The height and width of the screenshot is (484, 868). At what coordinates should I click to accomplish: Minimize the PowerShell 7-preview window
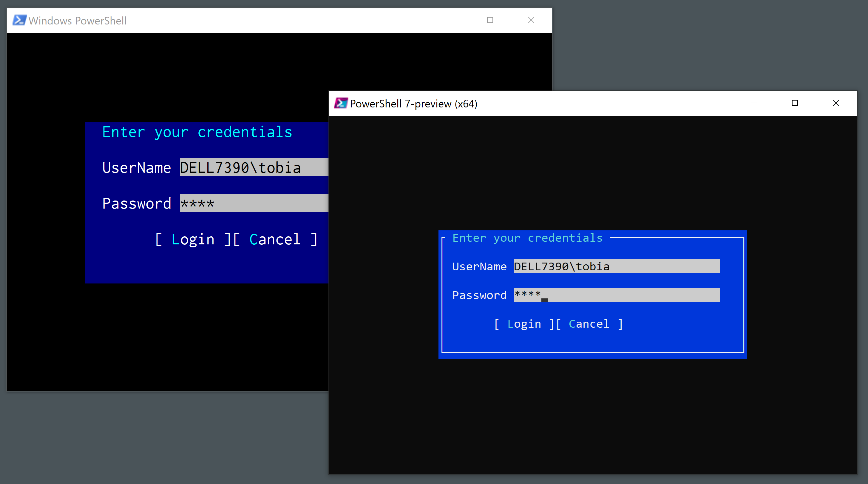click(754, 103)
